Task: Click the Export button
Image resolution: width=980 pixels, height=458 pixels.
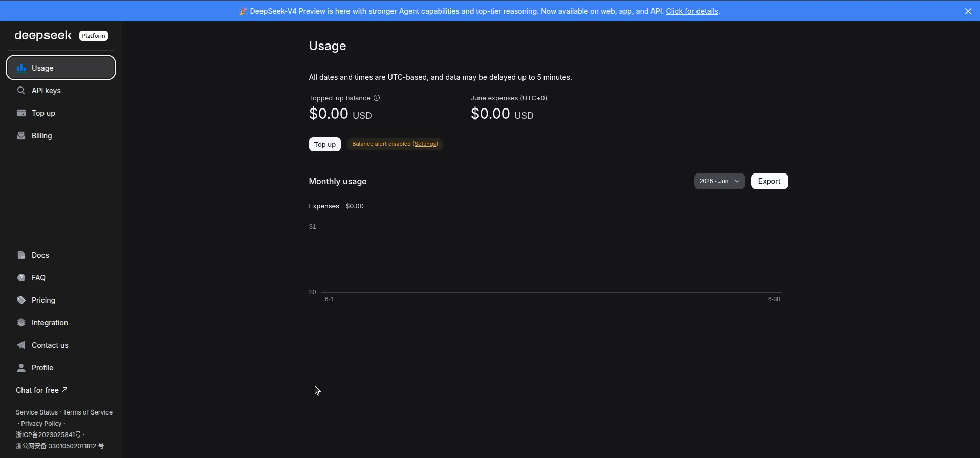Action: pyautogui.click(x=769, y=181)
